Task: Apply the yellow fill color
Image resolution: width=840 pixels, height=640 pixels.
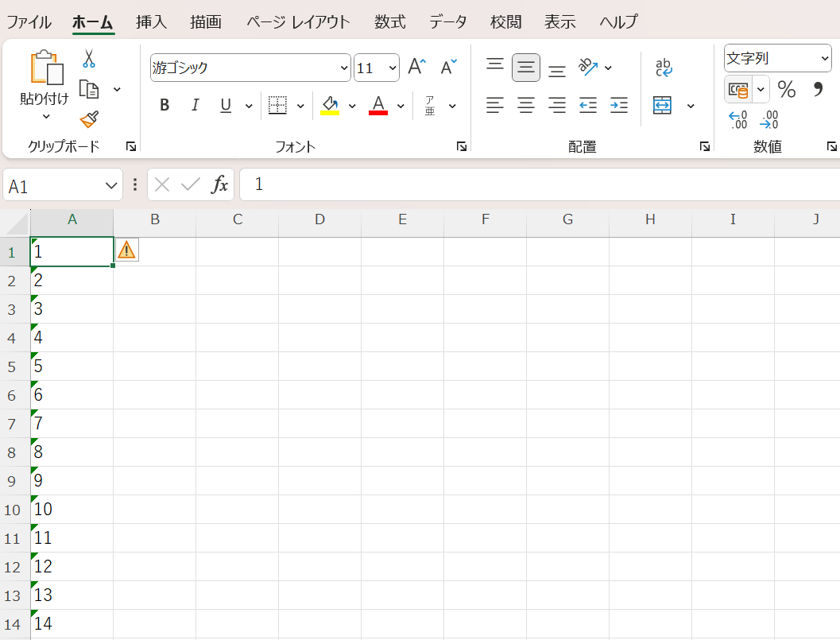Action: coord(330,106)
